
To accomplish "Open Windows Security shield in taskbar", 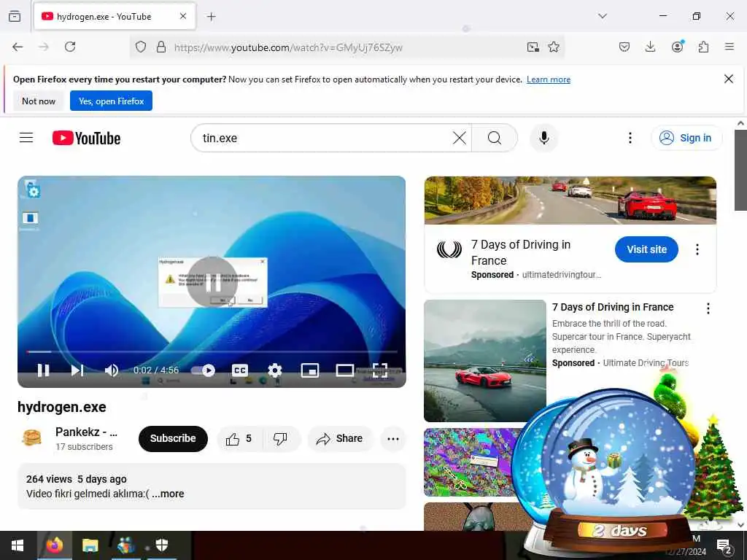I will (x=161, y=545).
